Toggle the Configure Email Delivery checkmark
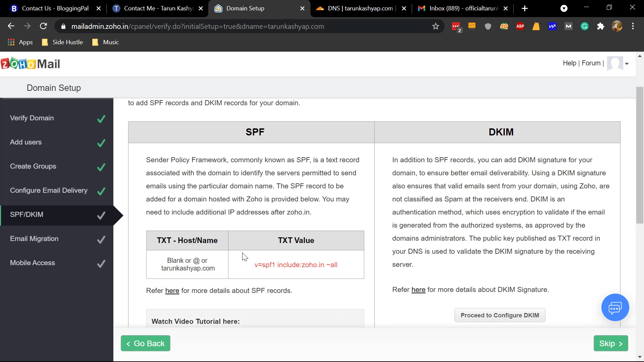This screenshot has height=362, width=644. click(101, 191)
